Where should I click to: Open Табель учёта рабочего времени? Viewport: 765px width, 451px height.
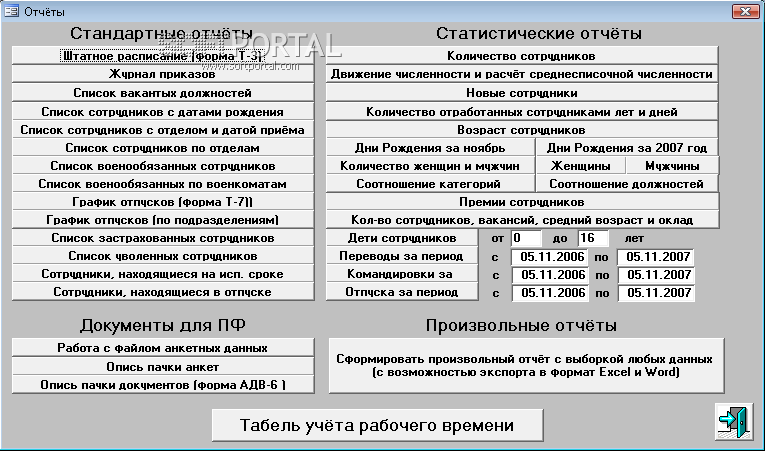click(377, 425)
